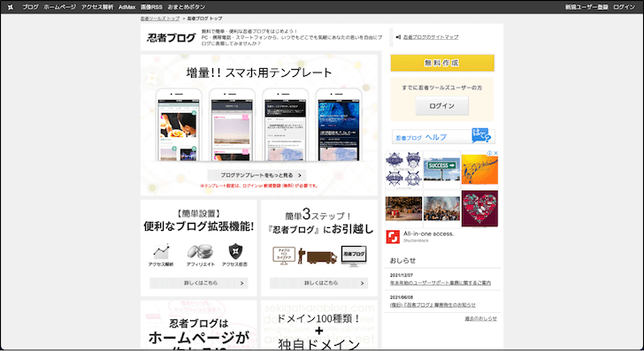
Task: Click the アクセス解析 chart icon
Action: (161, 252)
